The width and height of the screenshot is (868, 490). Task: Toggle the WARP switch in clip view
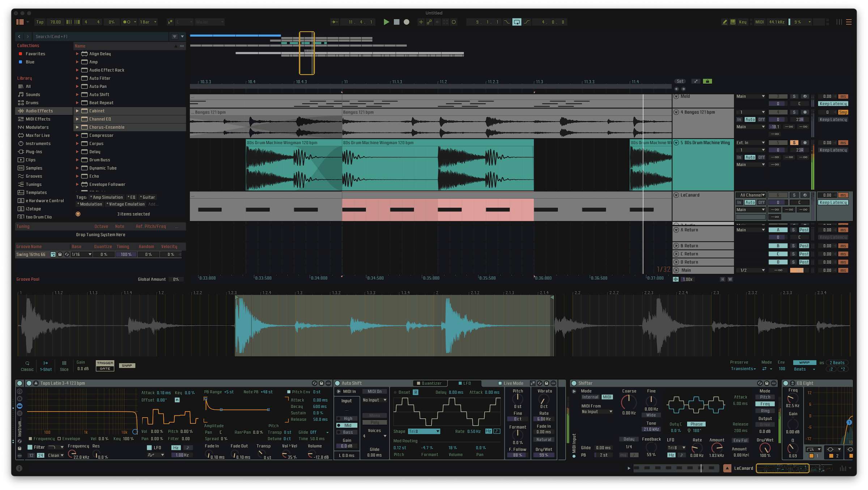(x=804, y=362)
